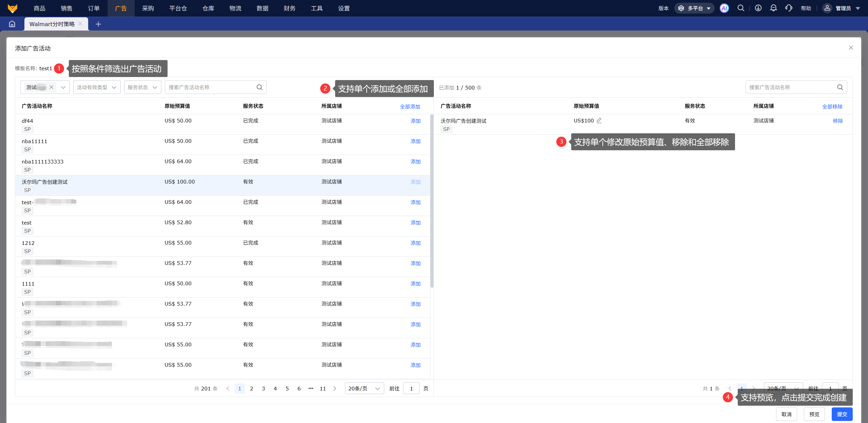Clear the selected 测试 store tag
Screen dimensions: 868x423
pyautogui.click(x=52, y=87)
